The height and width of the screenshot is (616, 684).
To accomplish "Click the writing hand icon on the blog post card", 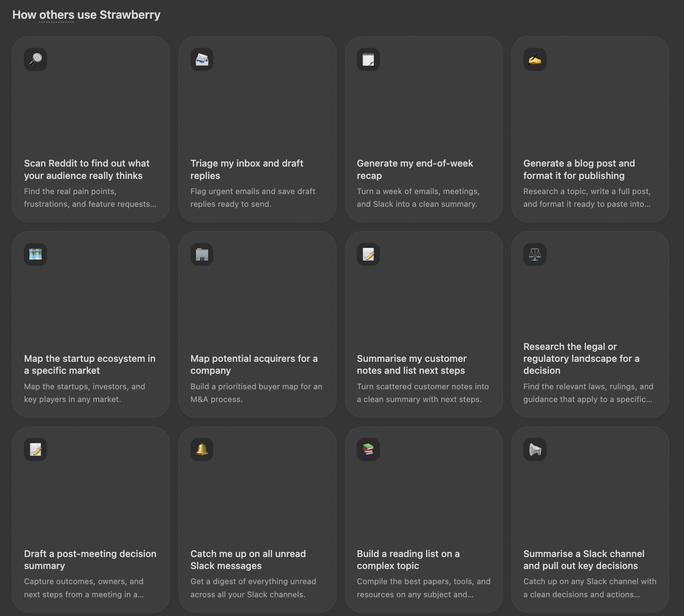I will [535, 59].
